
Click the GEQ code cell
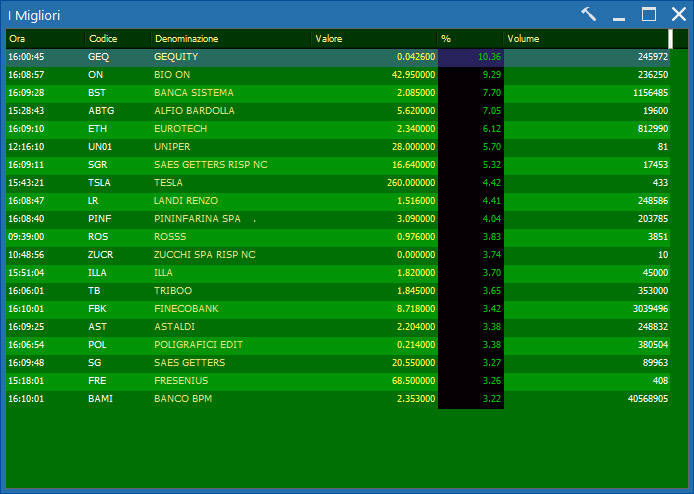98,57
